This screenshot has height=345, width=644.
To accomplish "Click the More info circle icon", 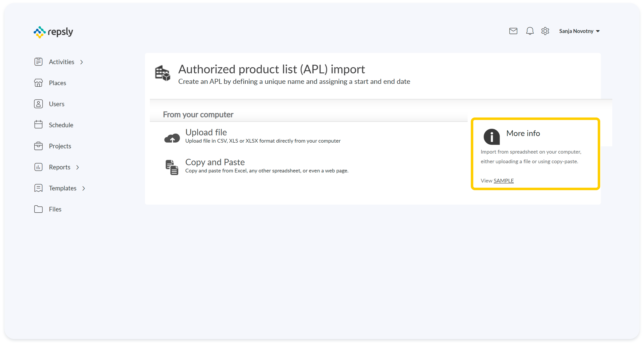I will 491,136.
